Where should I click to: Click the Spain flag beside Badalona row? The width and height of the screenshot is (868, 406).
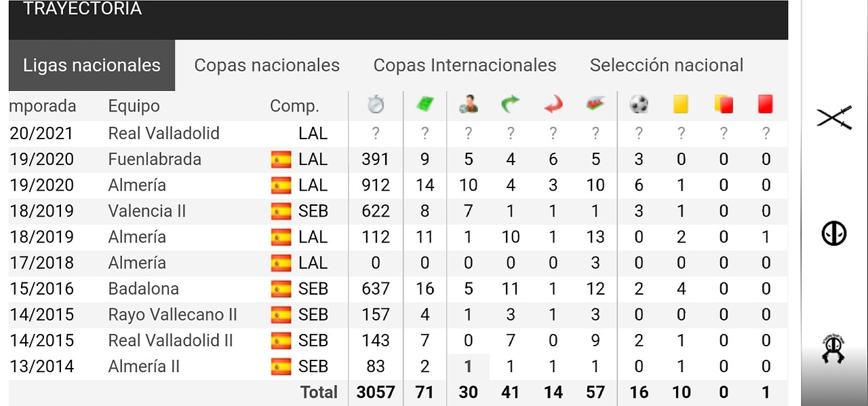pos(281,289)
